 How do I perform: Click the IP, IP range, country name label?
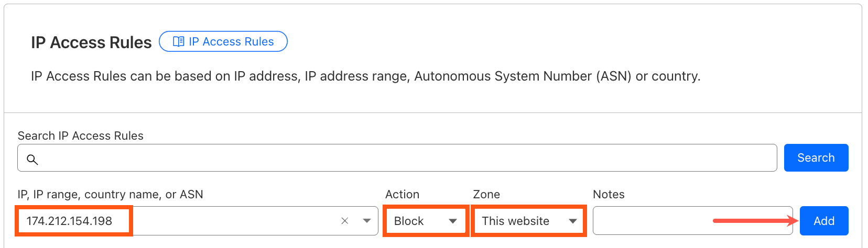(x=110, y=194)
